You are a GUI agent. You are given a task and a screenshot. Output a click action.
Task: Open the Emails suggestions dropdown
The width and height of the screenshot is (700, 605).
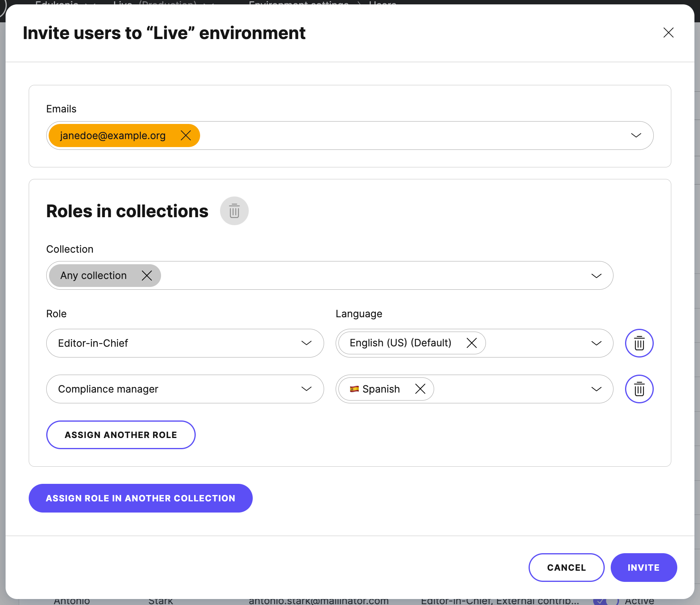(636, 136)
